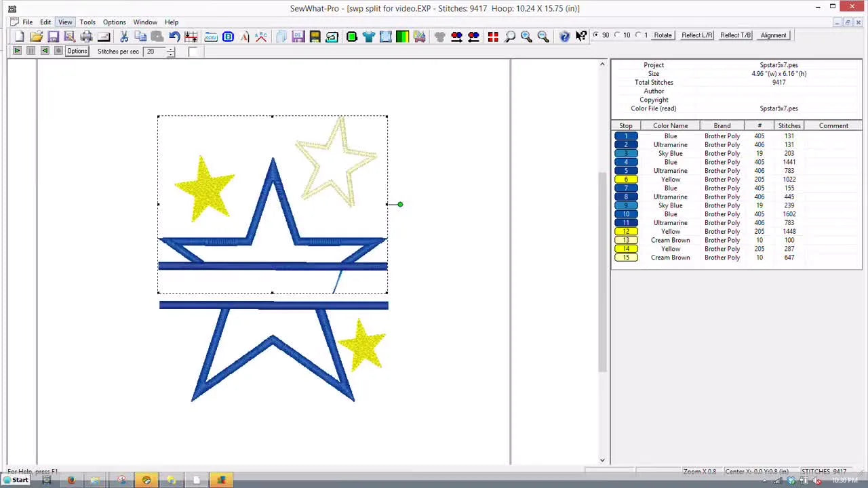Screen dimensions: 868x488
Task: Click the lettering B icon
Action: click(x=228, y=36)
